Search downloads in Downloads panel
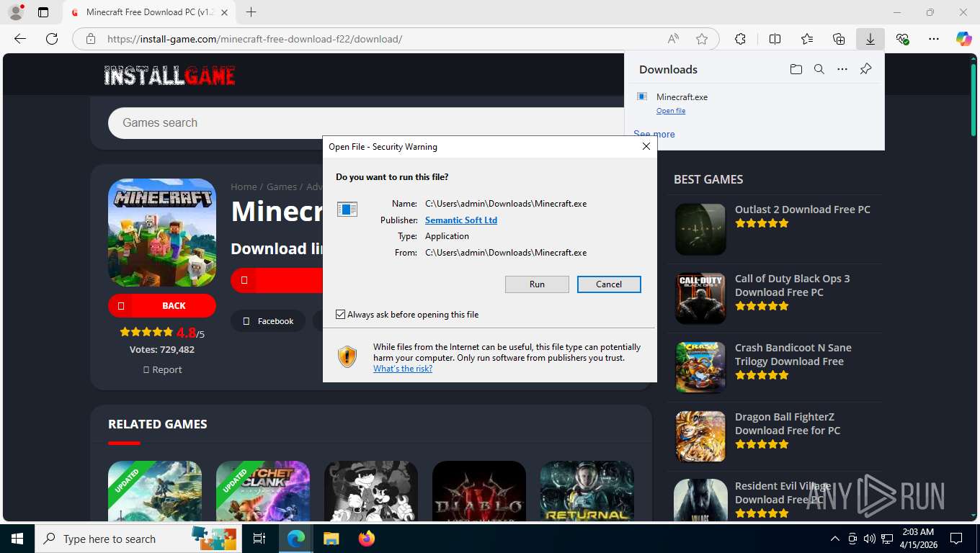 pos(819,69)
